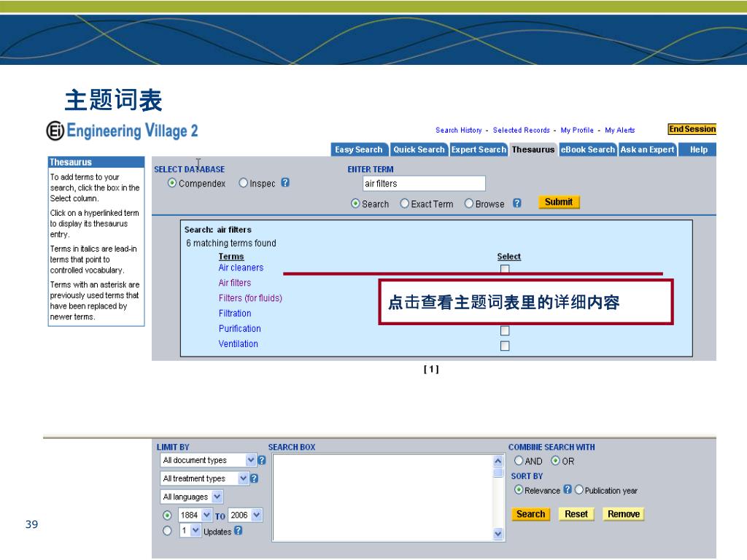Image resolution: width=747 pixels, height=560 pixels.
Task: Open the Ventilation thesaurus term
Action: [x=239, y=344]
